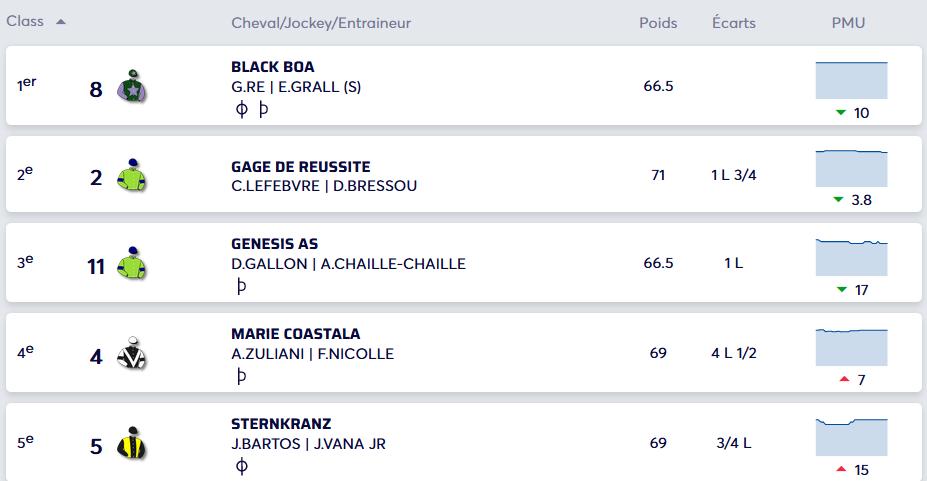The width and height of the screenshot is (927, 481).
Task: Sort by Class using the arrow
Action: click(60, 22)
